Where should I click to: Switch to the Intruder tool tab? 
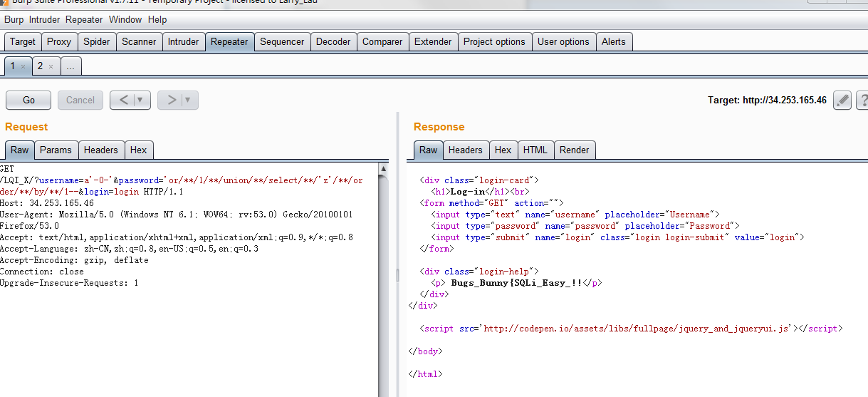(x=184, y=41)
